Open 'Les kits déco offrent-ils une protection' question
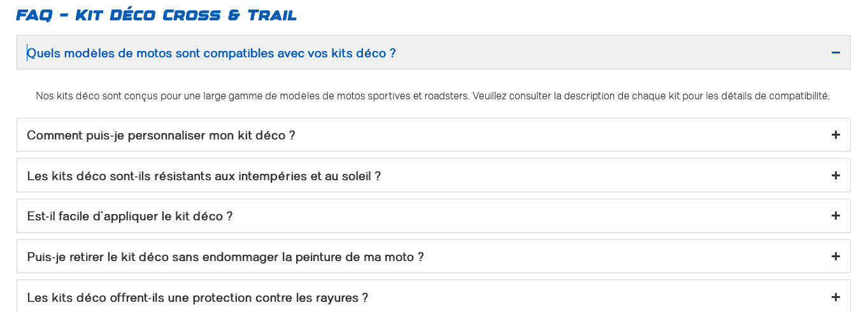Viewport: 868px width, 312px height. pyautogui.click(x=197, y=298)
